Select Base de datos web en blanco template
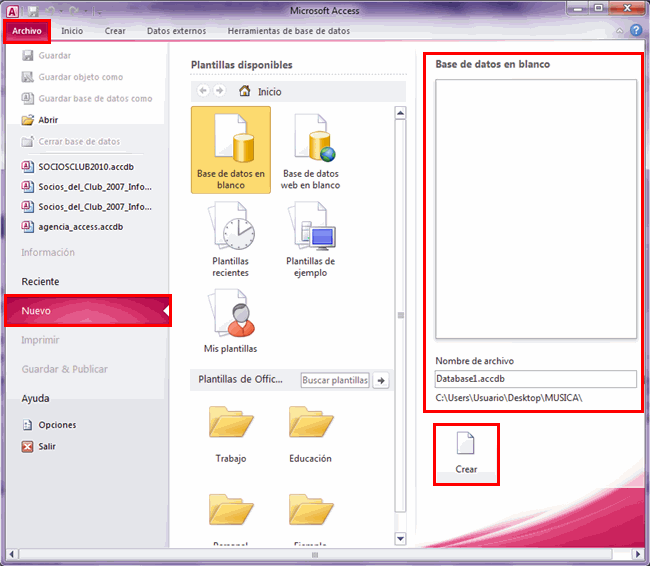The image size is (650, 566). pyautogui.click(x=310, y=150)
